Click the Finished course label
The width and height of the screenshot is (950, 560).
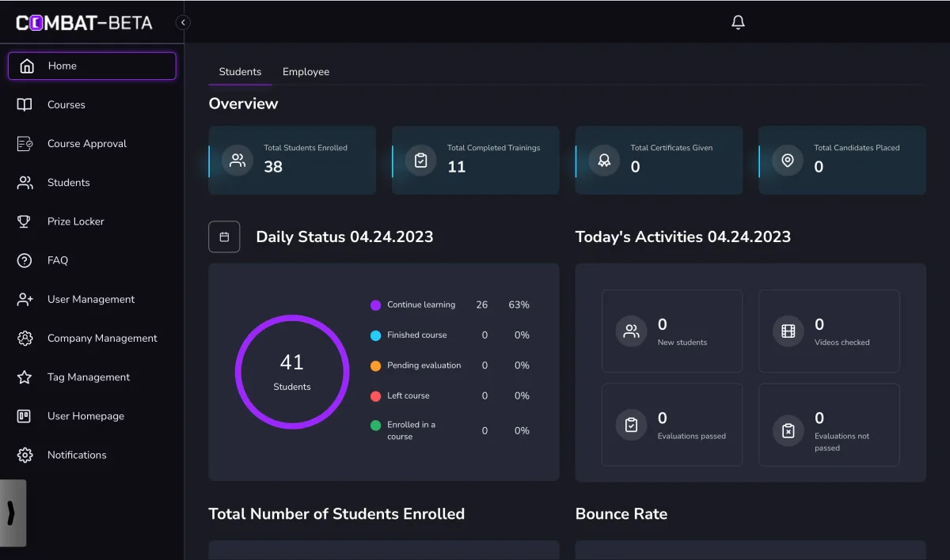pos(416,335)
